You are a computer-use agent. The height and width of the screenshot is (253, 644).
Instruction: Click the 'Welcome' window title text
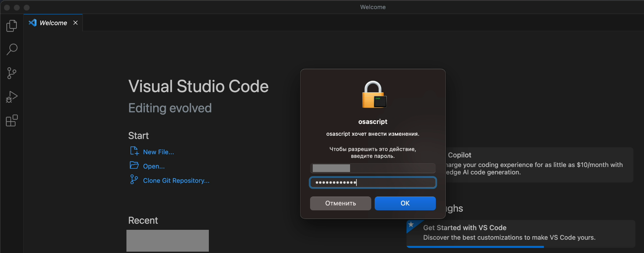pyautogui.click(x=373, y=7)
